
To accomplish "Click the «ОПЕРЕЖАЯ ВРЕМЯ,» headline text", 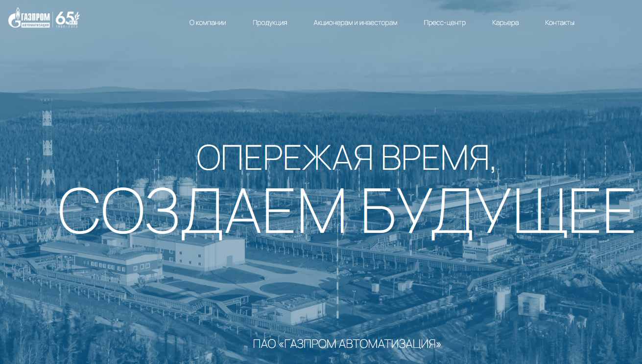I will click(x=346, y=158).
